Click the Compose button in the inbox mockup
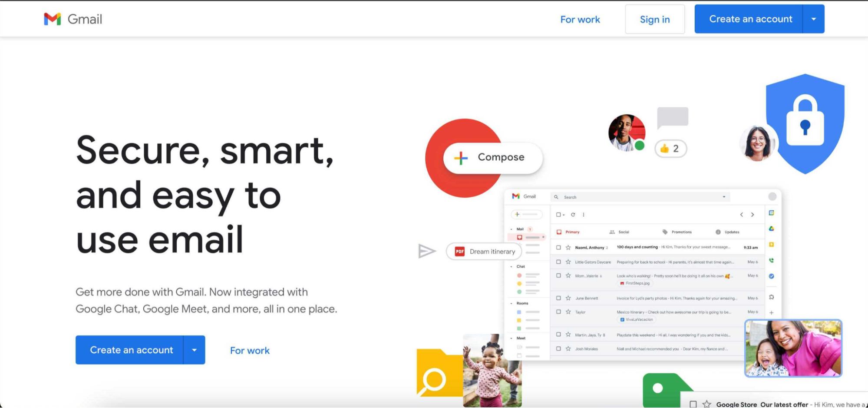The width and height of the screenshot is (868, 408). 493,157
